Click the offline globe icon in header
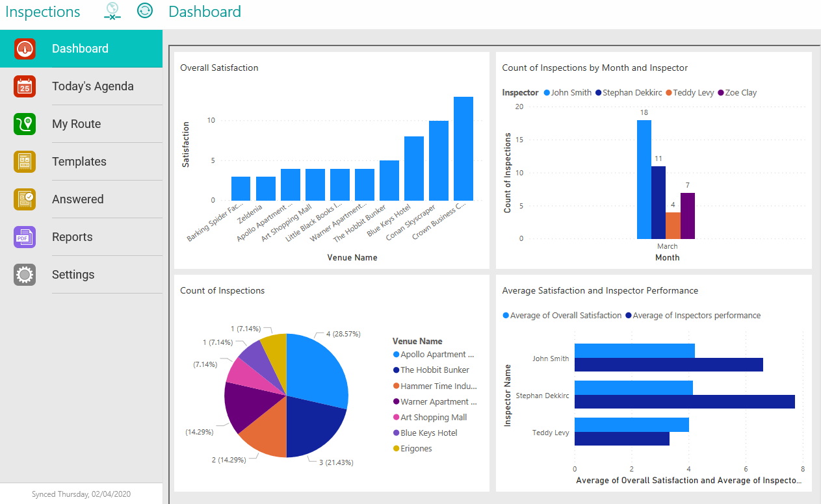This screenshot has width=821, height=504. (113, 11)
